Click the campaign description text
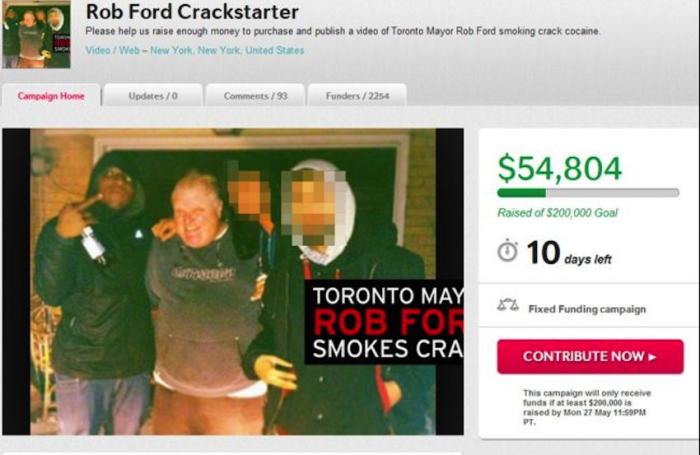Viewport: 700px width, 455px height. pos(343,31)
